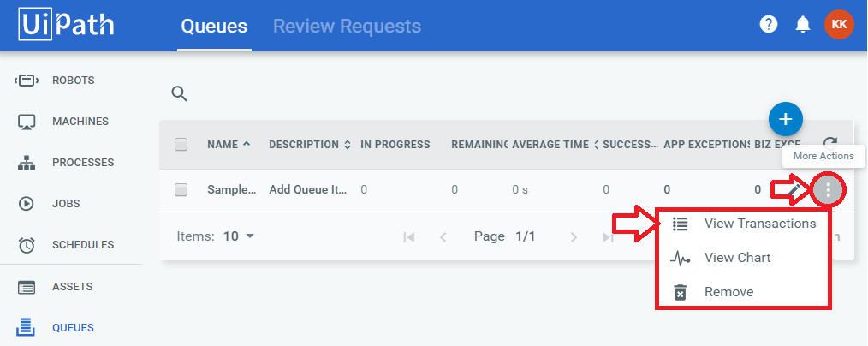The image size is (868, 346).
Task: Click APP EXCEPTIONS column header
Action: coord(707,145)
